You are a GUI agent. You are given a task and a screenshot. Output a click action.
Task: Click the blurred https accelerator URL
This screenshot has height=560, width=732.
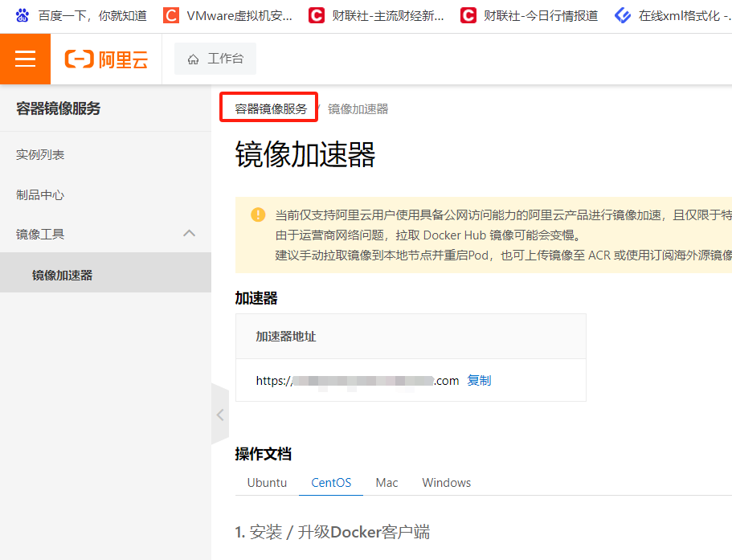point(357,380)
